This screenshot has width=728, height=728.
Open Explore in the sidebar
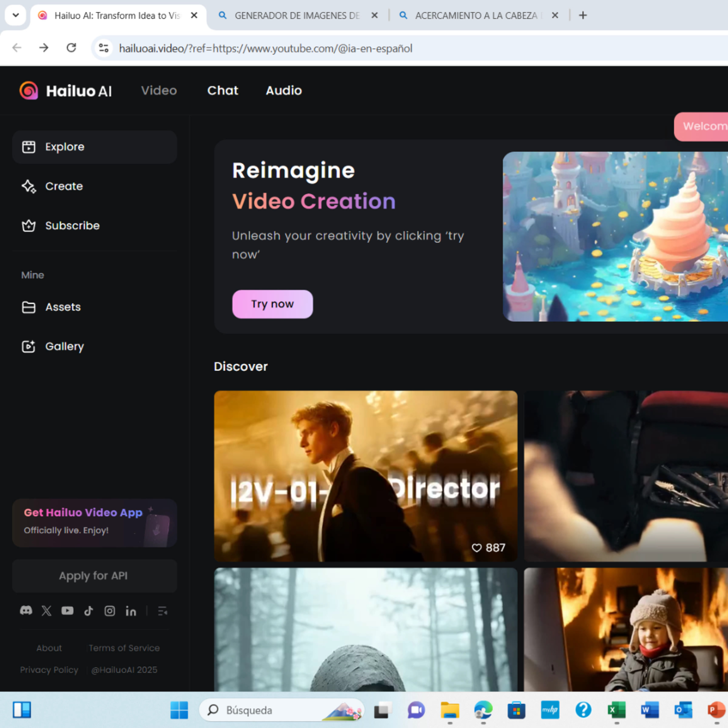point(95,147)
